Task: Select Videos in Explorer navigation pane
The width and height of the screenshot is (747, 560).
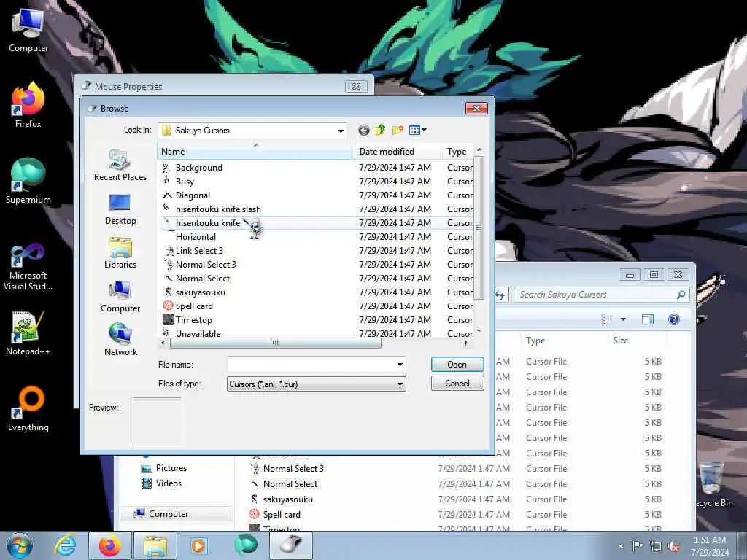Action: tap(162, 483)
